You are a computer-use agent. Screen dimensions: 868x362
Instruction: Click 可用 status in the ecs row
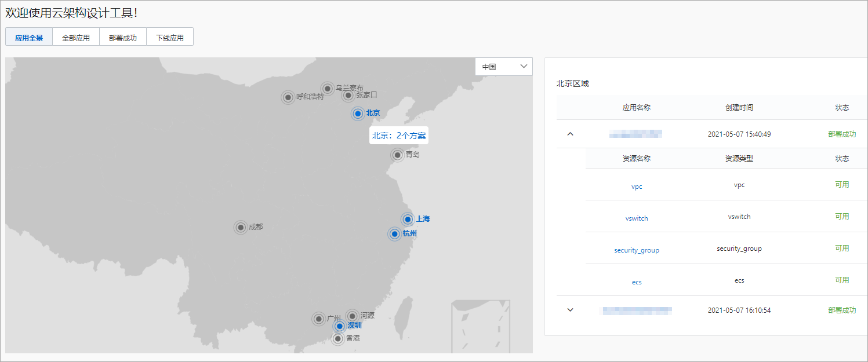pyautogui.click(x=842, y=280)
